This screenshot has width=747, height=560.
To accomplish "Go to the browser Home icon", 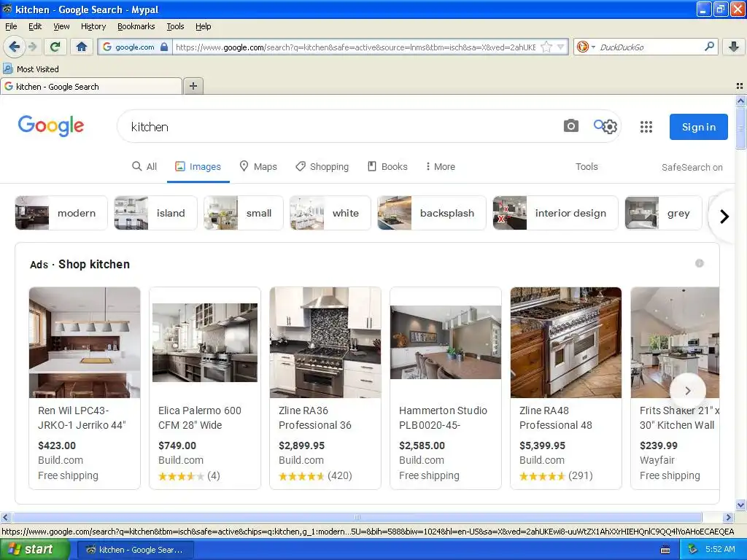I will (x=82, y=47).
